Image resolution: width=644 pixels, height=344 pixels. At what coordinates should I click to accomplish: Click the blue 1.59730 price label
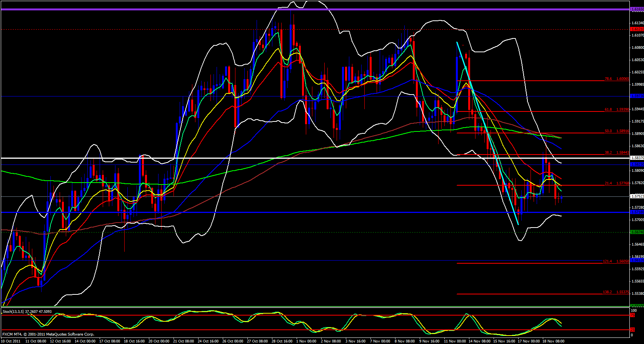pyautogui.click(x=636, y=96)
